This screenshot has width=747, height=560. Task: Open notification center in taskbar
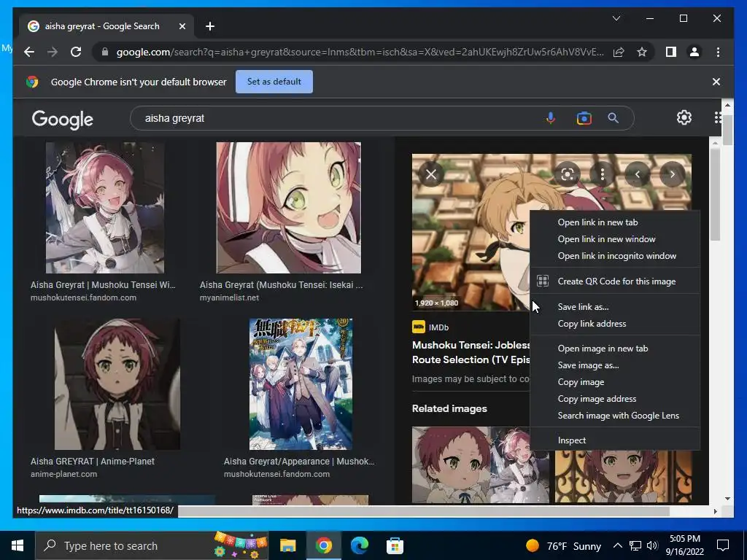pyautogui.click(x=723, y=545)
